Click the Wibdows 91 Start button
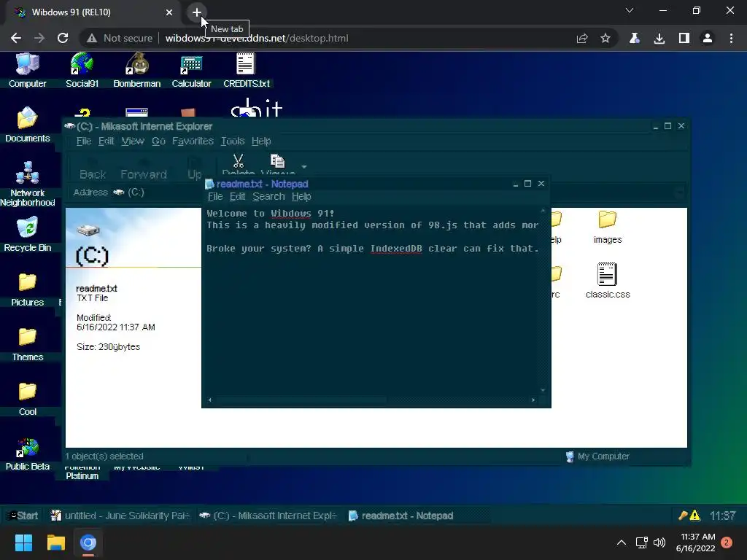 point(23,516)
